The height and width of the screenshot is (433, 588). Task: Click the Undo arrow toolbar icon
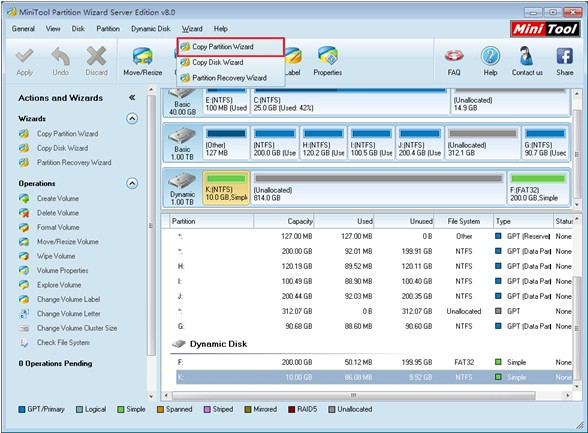point(60,57)
